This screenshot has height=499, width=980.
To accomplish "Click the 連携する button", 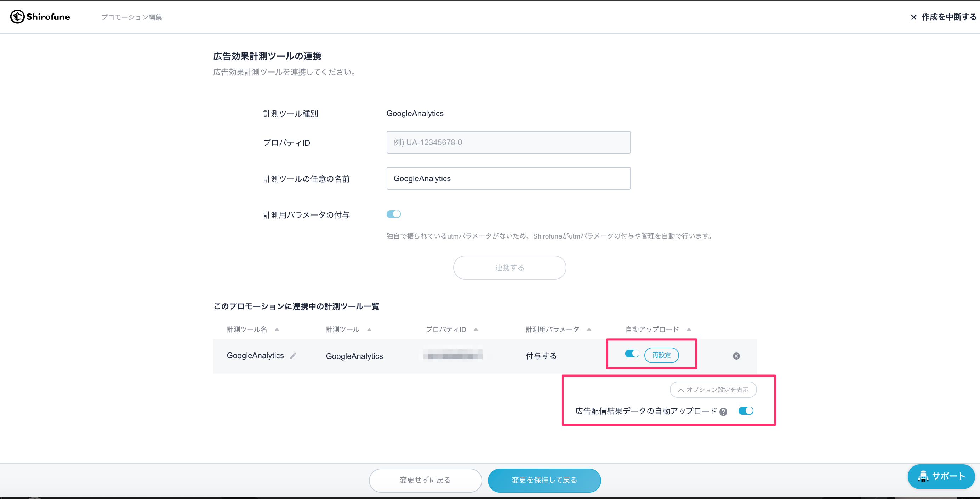I will [x=509, y=268].
